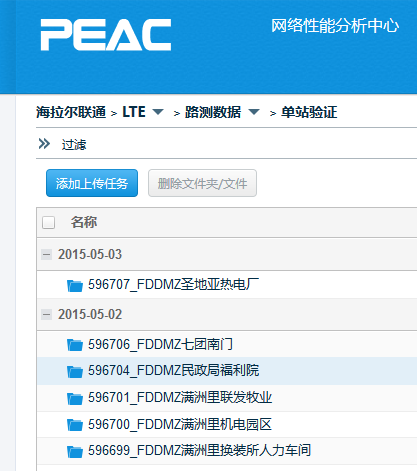Click the 添加上传任务 button

coord(92,183)
